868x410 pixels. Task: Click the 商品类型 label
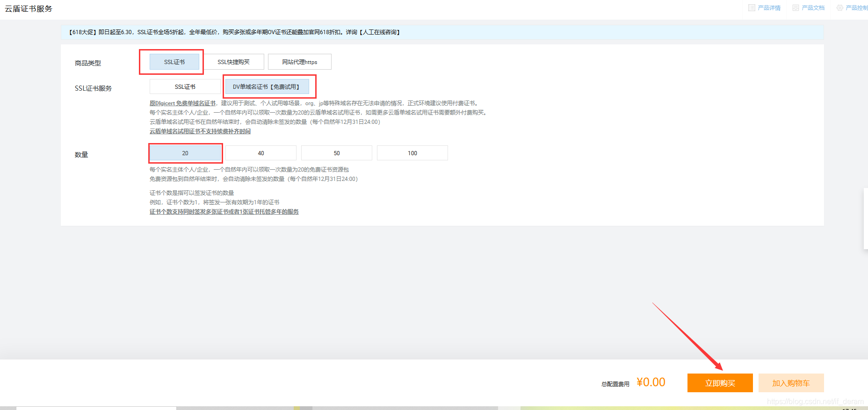click(x=88, y=63)
